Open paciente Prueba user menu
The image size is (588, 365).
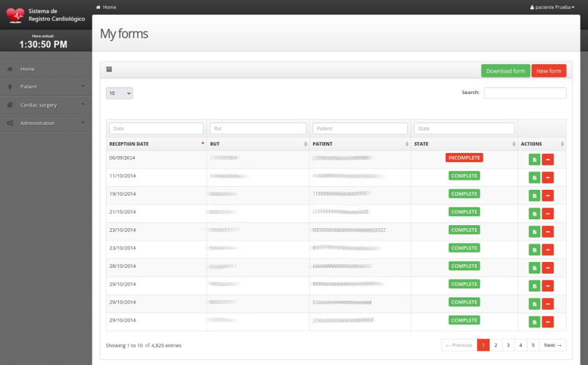tap(552, 7)
